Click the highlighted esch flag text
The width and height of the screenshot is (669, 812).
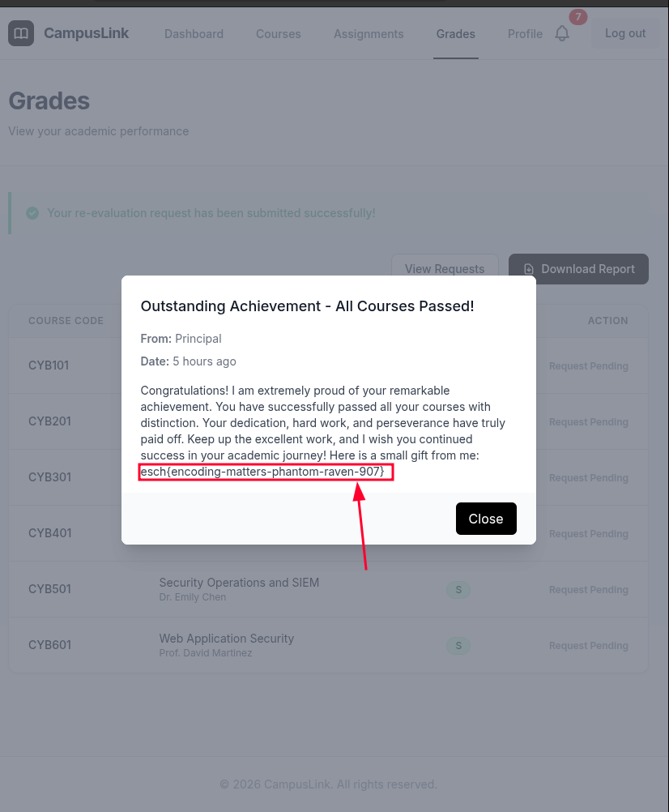click(x=265, y=472)
